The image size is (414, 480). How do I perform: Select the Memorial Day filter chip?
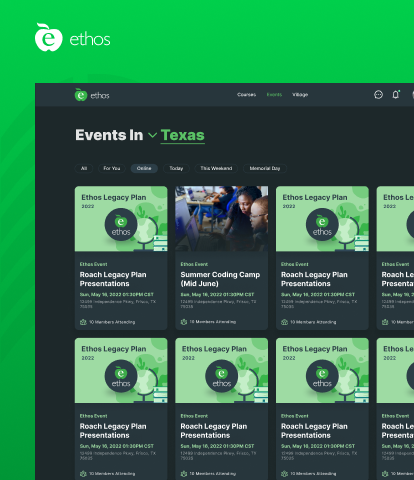265,168
